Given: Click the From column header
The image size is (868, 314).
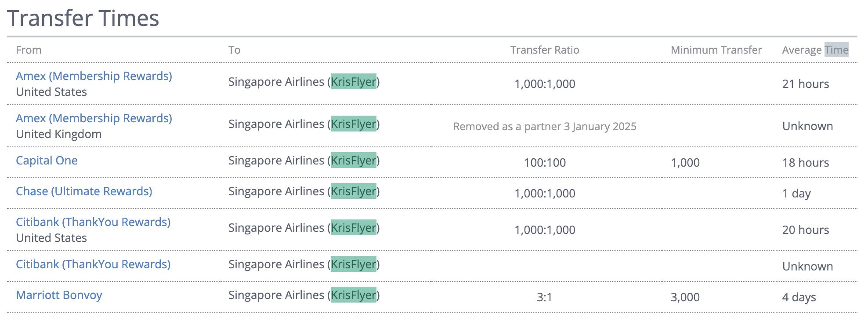Looking at the screenshot, I should tap(29, 50).
